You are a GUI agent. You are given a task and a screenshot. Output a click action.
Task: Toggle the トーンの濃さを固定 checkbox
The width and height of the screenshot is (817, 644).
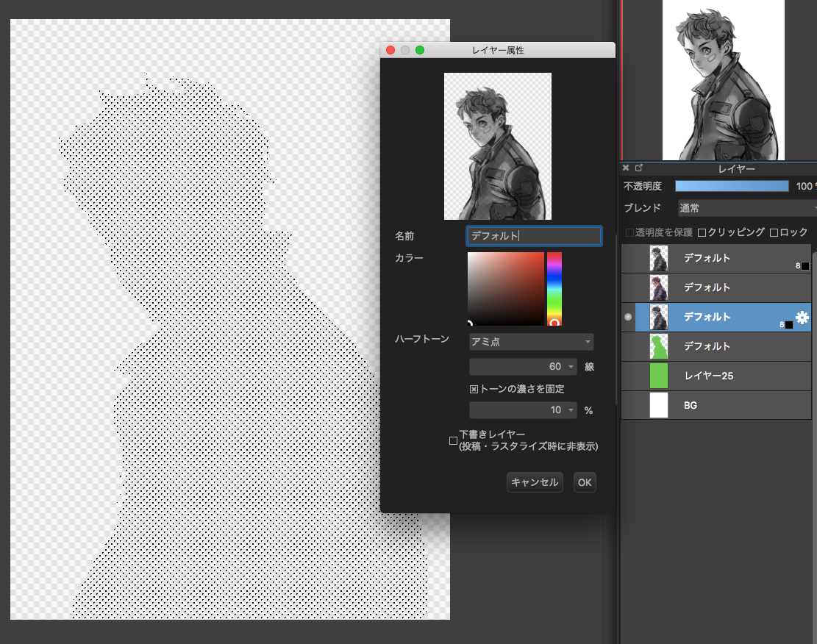474,389
